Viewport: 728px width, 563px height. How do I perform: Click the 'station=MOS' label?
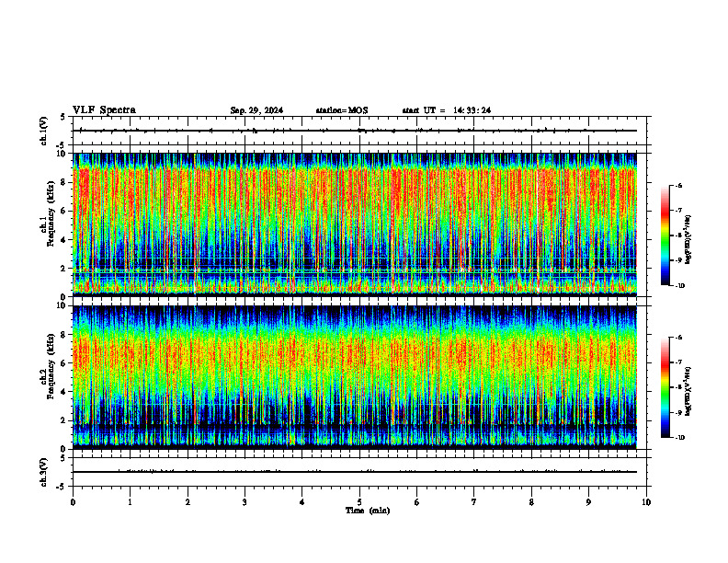[x=342, y=110]
